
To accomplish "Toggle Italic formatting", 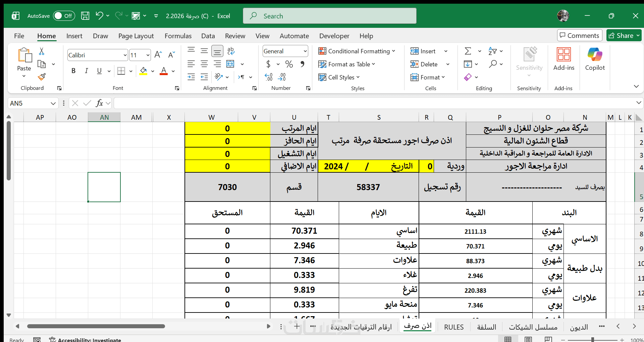I will [87, 71].
